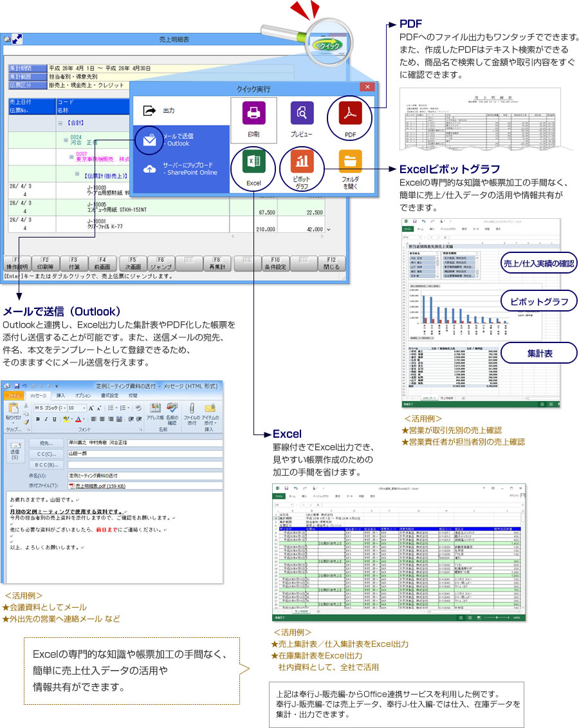Image resolution: width=579 pixels, height=728 pixels.
Task: Collapse the 【合計】 tree row
Action: point(60,123)
